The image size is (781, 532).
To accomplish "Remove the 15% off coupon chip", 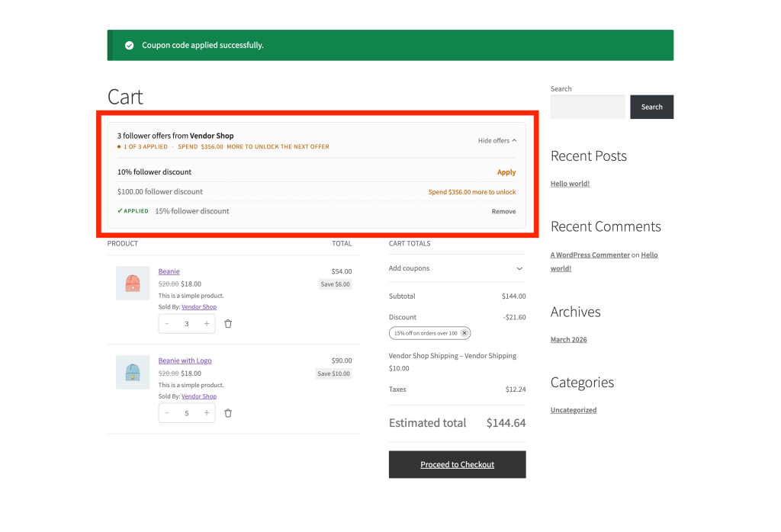I will 464,333.
